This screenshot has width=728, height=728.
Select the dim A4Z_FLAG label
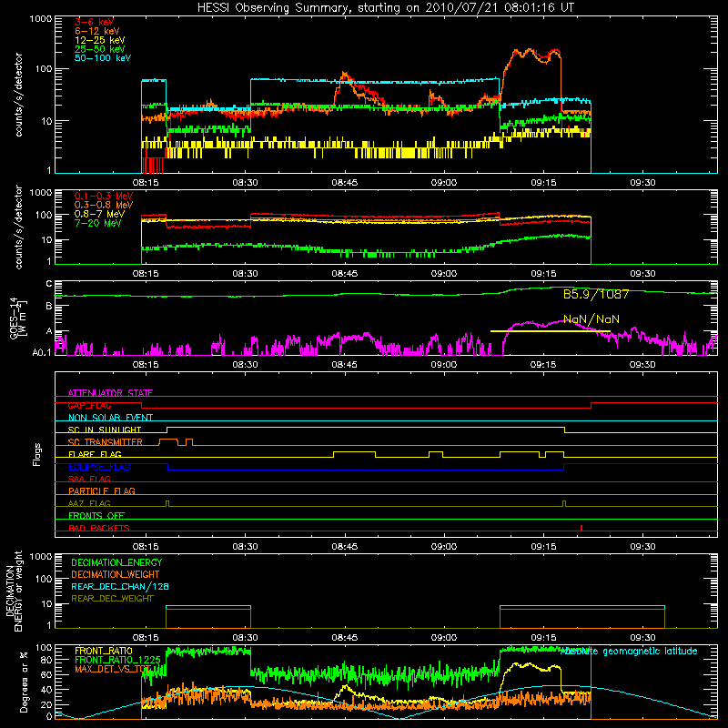(89, 503)
